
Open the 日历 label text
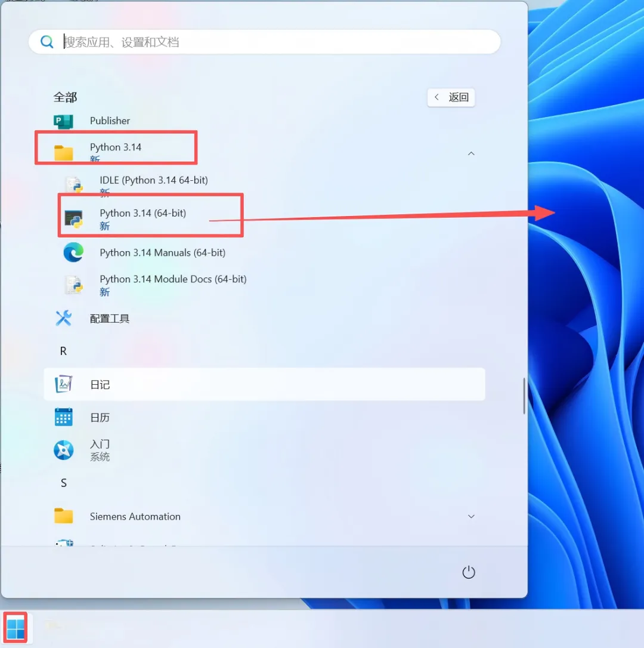tap(100, 418)
